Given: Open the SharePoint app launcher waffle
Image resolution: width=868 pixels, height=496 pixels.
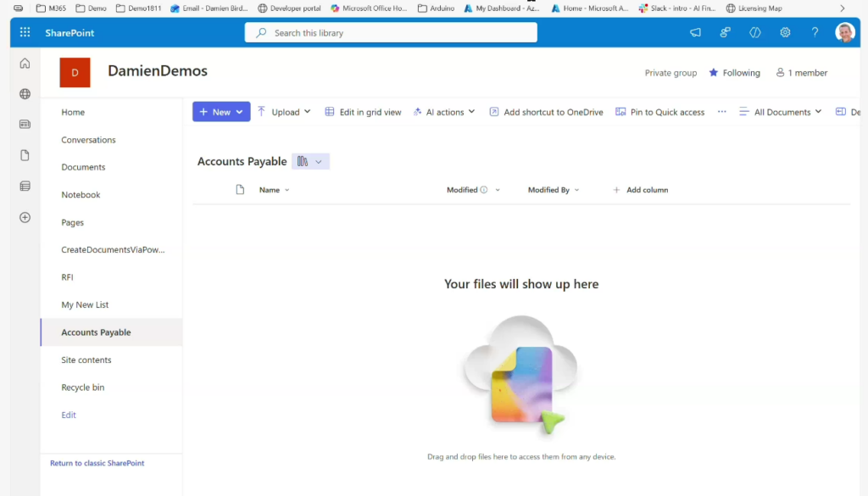Looking at the screenshot, I should point(25,33).
